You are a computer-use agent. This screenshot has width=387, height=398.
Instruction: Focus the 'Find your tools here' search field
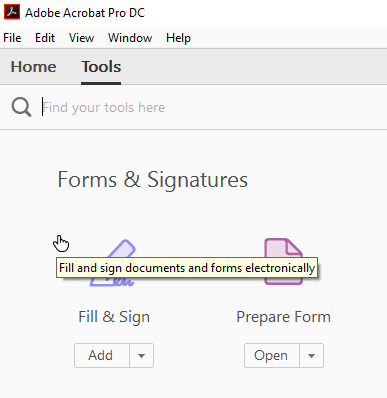[x=213, y=107]
